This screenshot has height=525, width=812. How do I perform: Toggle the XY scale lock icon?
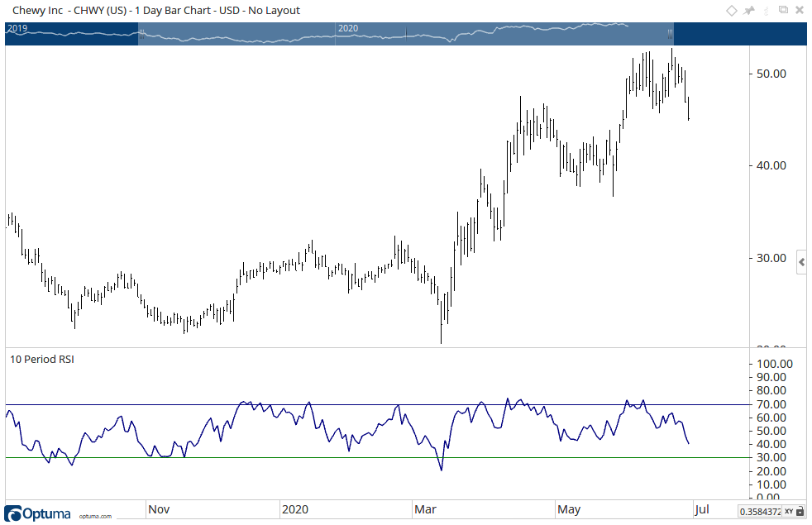[800, 512]
